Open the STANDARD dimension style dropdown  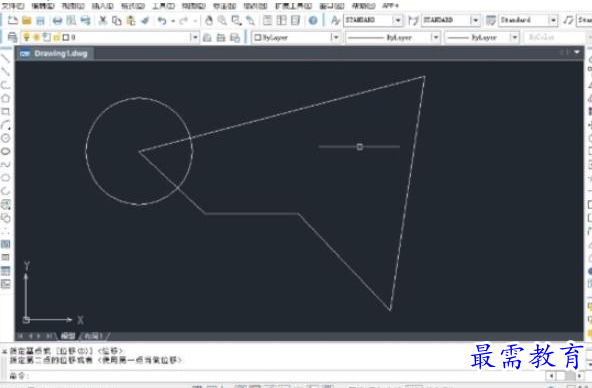pyautogui.click(x=475, y=20)
